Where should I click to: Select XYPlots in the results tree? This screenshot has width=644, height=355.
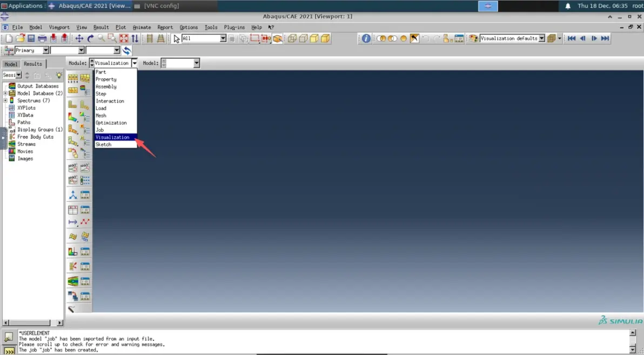coord(26,108)
